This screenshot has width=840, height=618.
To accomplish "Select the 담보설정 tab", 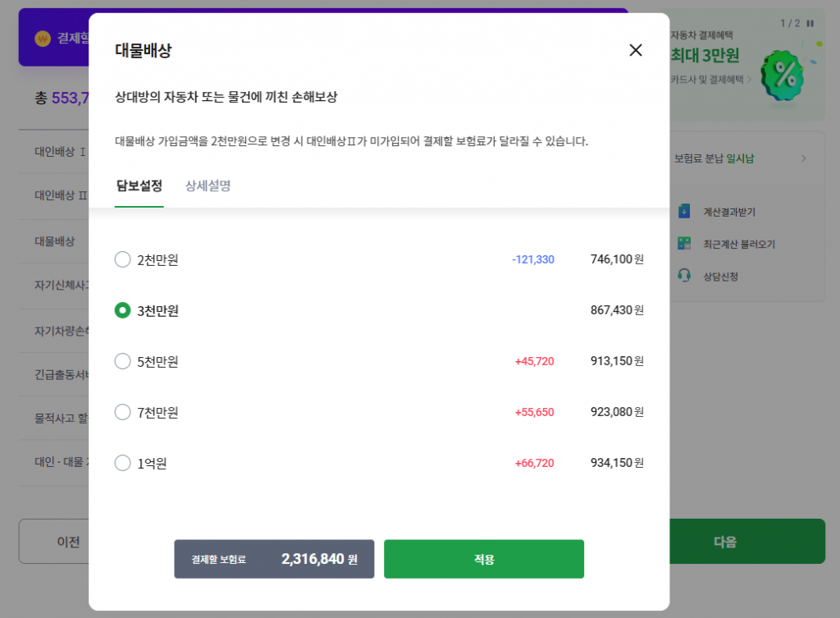I will pos(139,187).
